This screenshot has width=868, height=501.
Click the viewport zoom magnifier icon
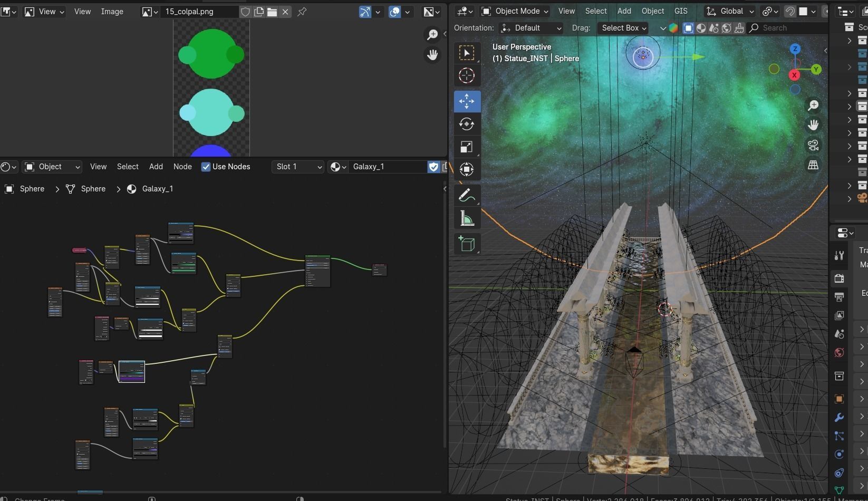pyautogui.click(x=813, y=105)
